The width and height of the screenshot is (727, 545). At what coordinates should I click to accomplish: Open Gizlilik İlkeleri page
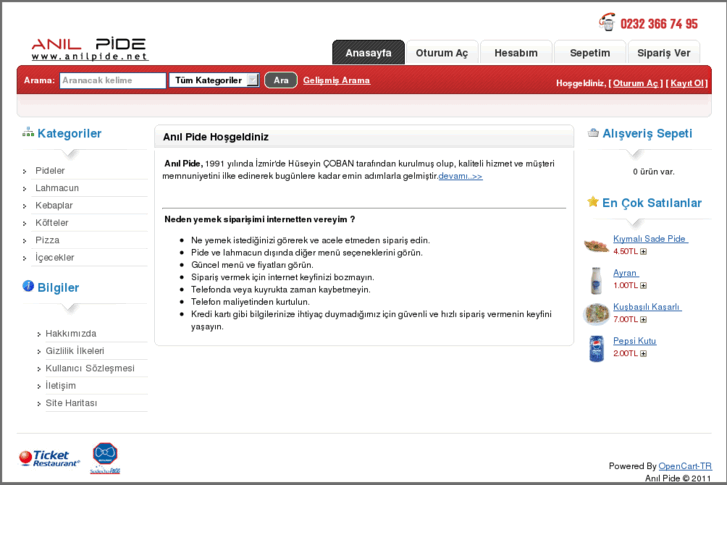point(75,351)
